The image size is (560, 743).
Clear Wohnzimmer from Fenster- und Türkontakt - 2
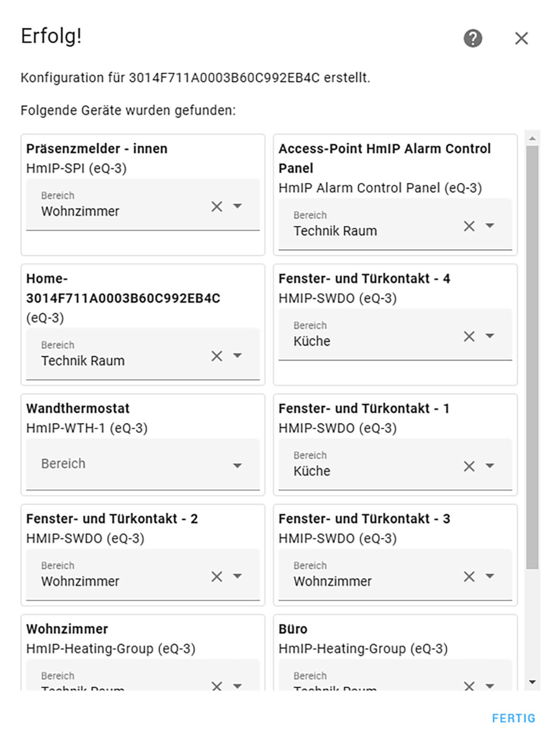[216, 577]
